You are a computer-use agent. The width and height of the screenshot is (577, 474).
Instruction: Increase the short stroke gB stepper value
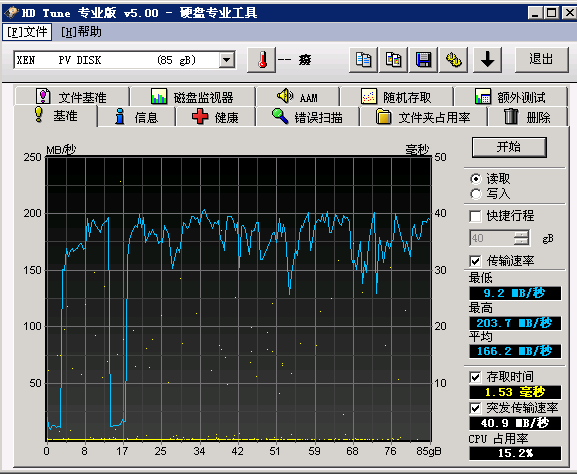(522, 234)
